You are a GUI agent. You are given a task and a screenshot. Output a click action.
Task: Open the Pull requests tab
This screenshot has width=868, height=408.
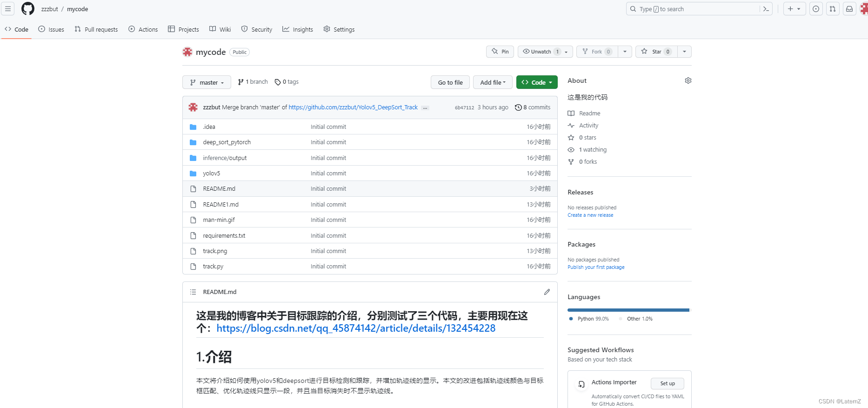click(96, 29)
